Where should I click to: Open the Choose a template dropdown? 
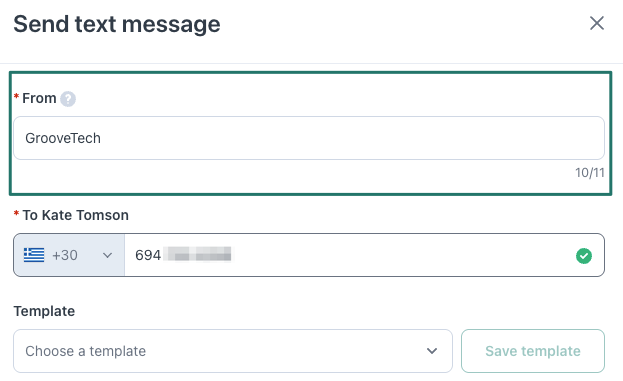[x=232, y=351]
